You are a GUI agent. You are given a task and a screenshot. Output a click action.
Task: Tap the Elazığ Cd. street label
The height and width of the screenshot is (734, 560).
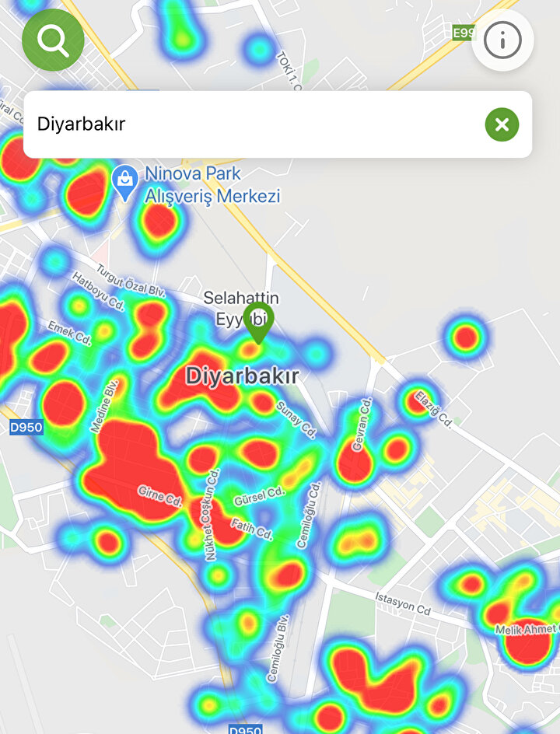(435, 407)
